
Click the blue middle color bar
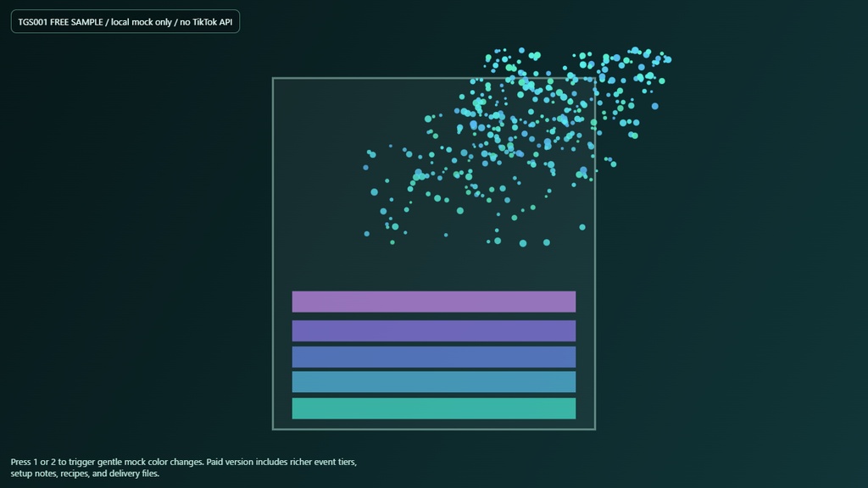433,357
